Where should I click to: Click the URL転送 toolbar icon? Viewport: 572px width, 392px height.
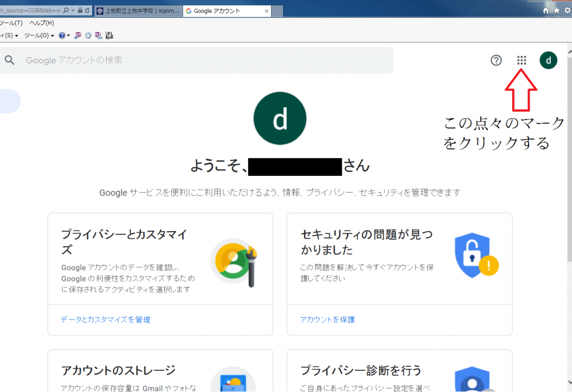[109, 35]
